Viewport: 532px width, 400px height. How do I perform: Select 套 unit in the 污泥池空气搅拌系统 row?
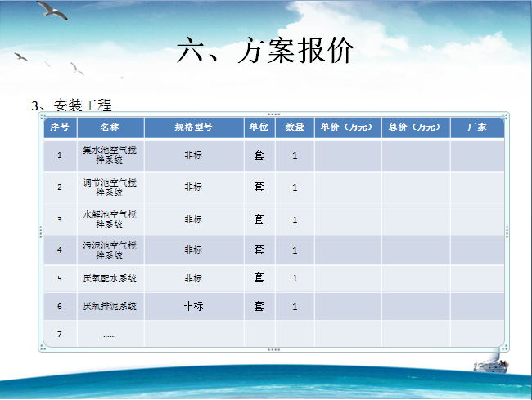pos(259,249)
